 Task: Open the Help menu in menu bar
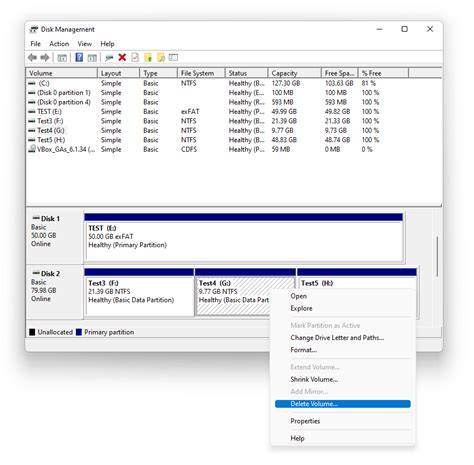(107, 44)
